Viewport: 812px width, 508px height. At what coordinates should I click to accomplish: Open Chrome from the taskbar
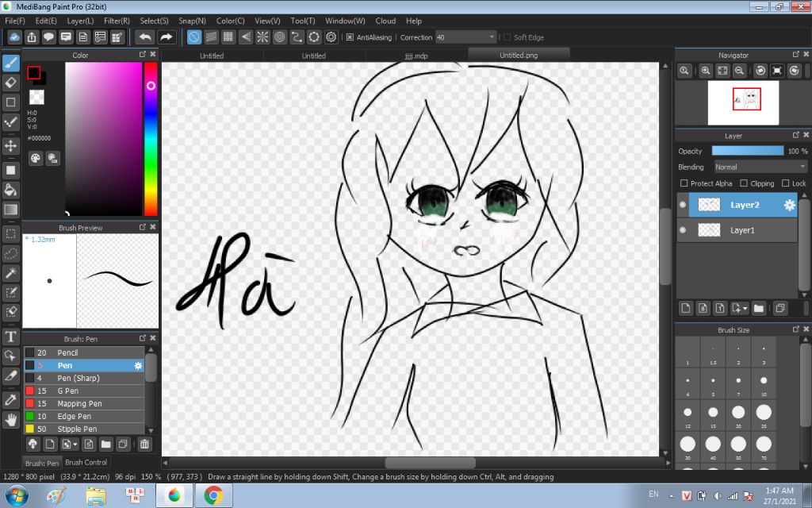pyautogui.click(x=213, y=495)
